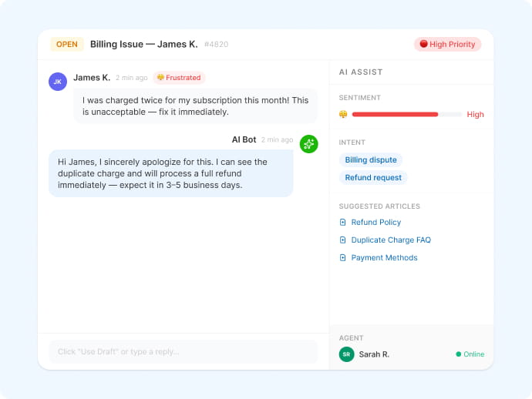532x399 pixels.
Task: Click the INTENT section heading
Action: coord(352,142)
